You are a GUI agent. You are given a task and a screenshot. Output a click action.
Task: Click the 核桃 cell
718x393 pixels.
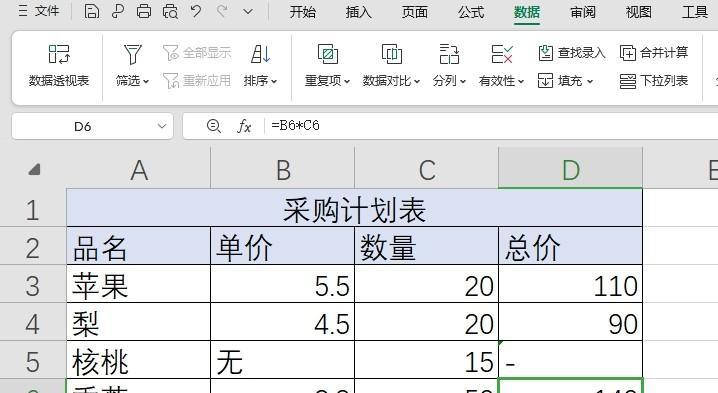pyautogui.click(x=139, y=360)
